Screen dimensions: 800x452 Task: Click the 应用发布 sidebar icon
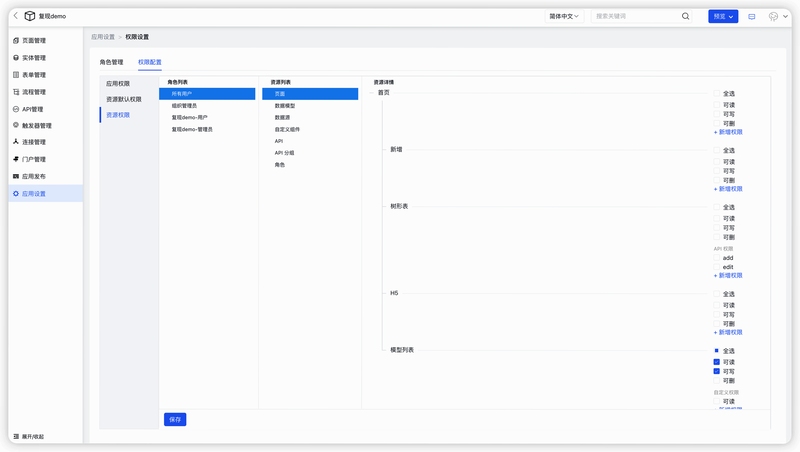click(16, 176)
